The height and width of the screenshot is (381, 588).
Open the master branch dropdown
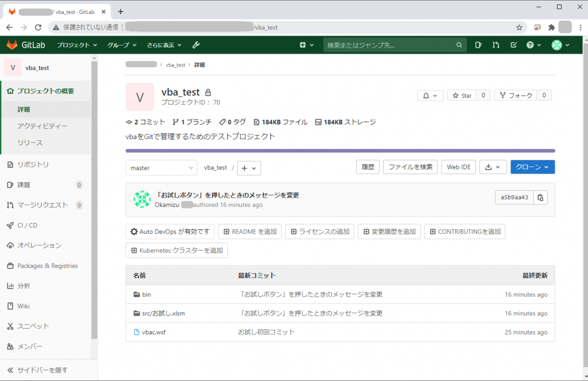point(161,167)
